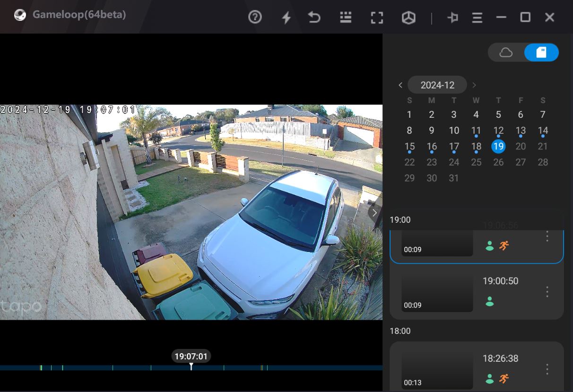
Task: Select December 17 in the calendar
Action: click(x=454, y=147)
